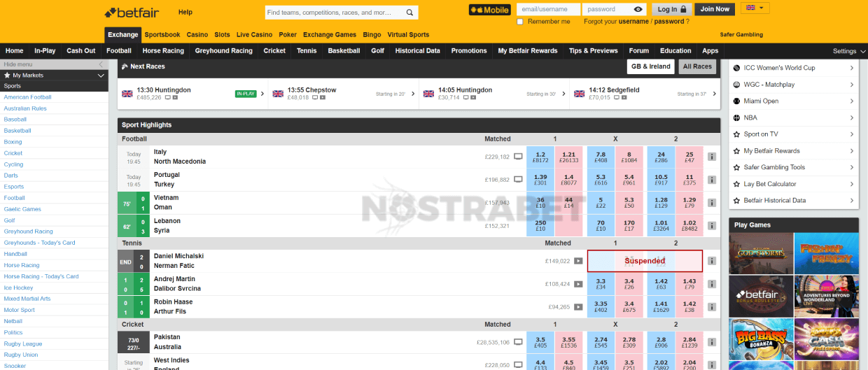Select In-Play in the nav bar
This screenshot has height=370, width=868.
[45, 51]
